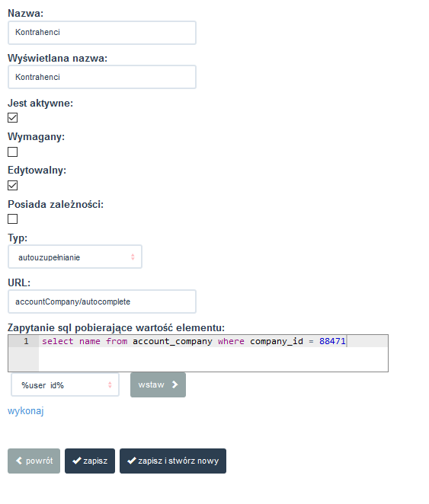Click the Nazwa text field

tap(102, 33)
